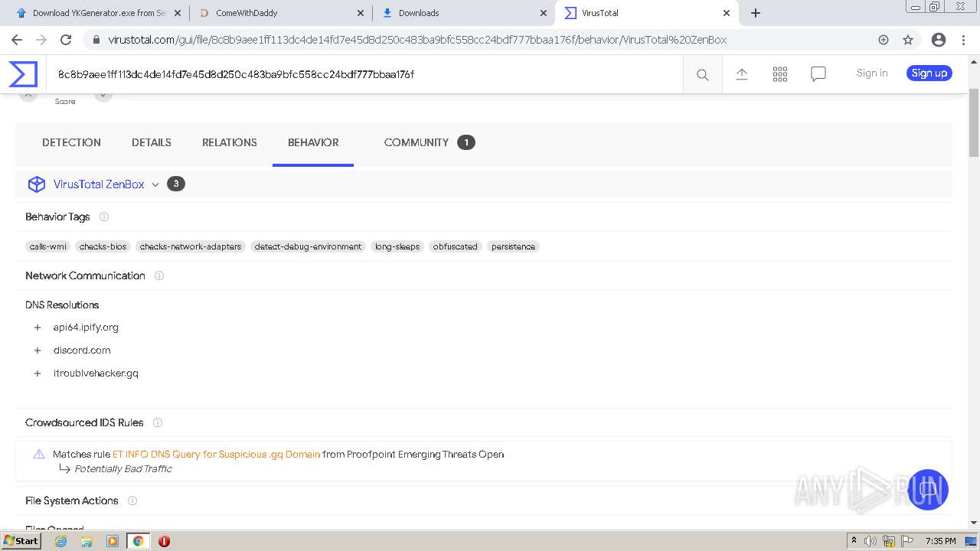Close the ComeWithDaddy browser tab
980x551 pixels.
(360, 13)
